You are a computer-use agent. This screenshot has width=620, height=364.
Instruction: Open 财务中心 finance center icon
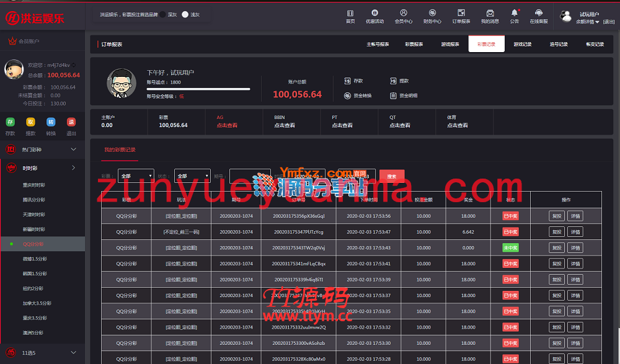tap(432, 13)
